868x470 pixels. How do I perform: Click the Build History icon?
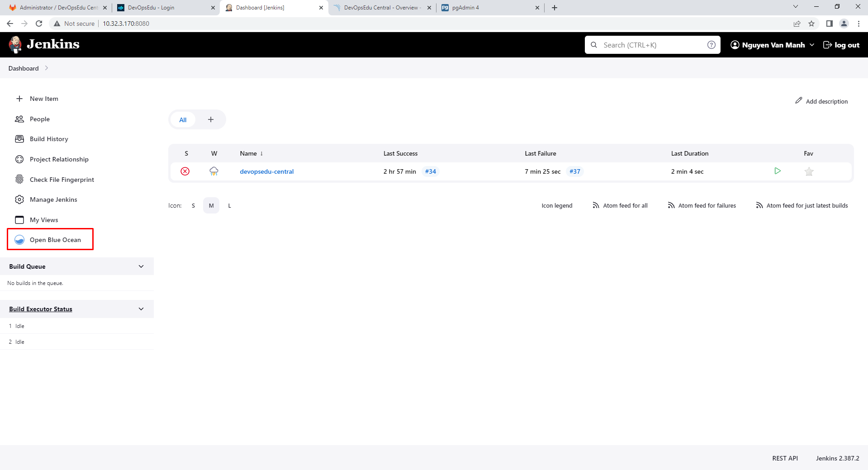coord(19,139)
